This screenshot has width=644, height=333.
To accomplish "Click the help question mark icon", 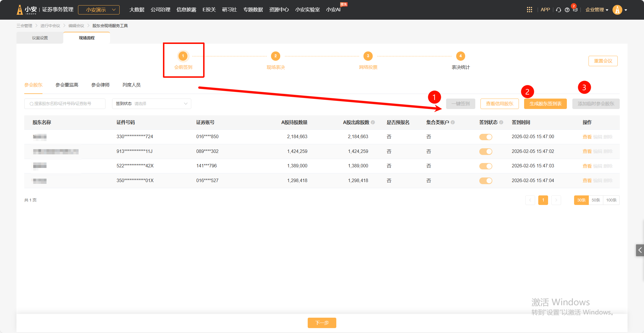I will pos(567,10).
